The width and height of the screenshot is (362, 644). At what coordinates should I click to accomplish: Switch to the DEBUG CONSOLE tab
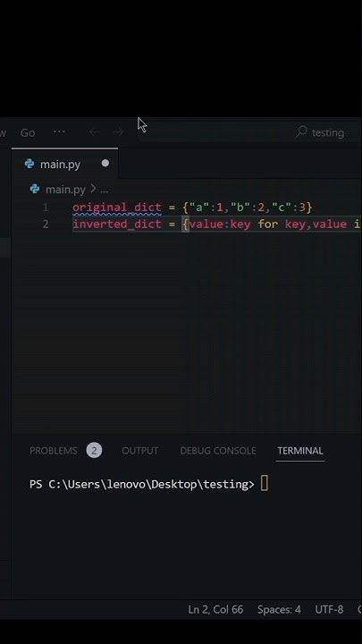(x=218, y=451)
